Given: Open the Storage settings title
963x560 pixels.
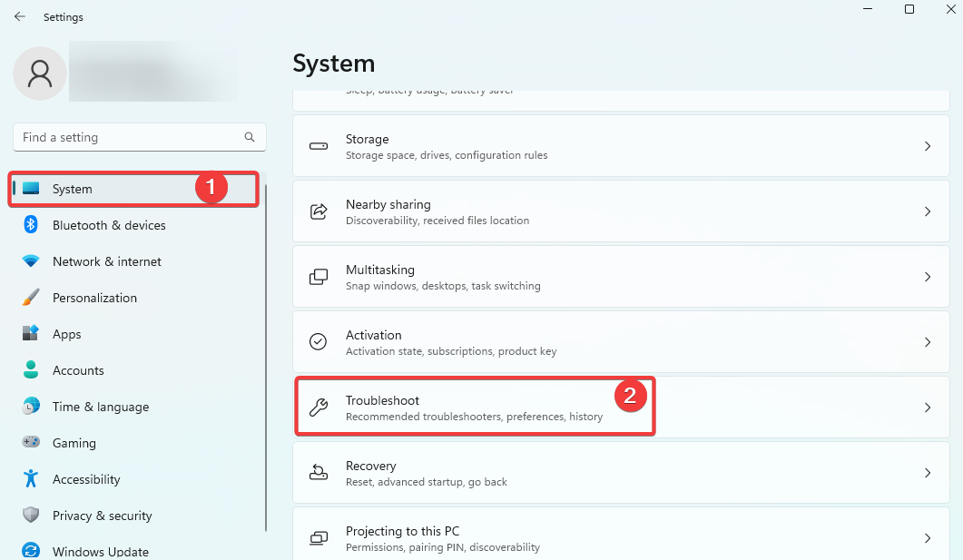Looking at the screenshot, I should pos(367,140).
